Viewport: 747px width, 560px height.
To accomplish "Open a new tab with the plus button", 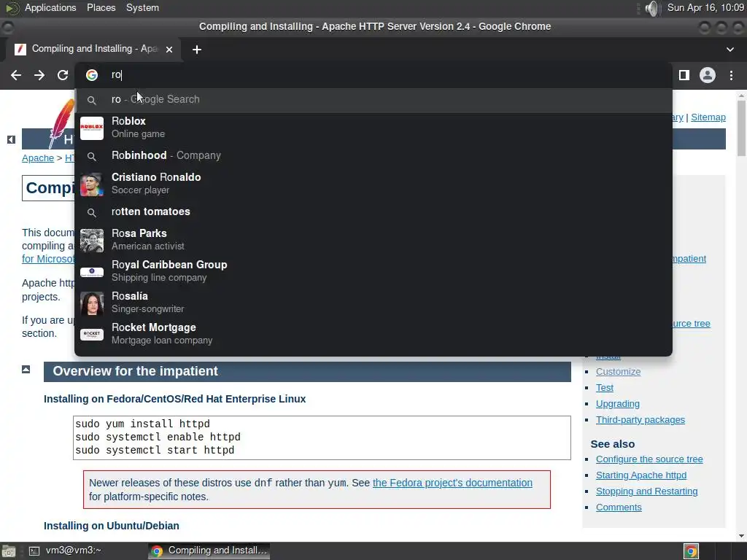I will point(197,50).
